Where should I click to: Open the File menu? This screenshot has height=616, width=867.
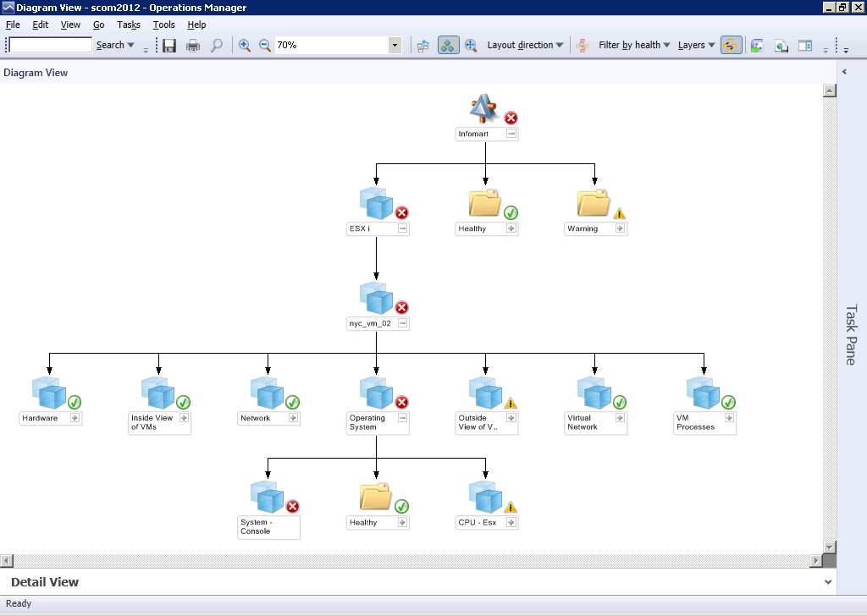pos(13,25)
